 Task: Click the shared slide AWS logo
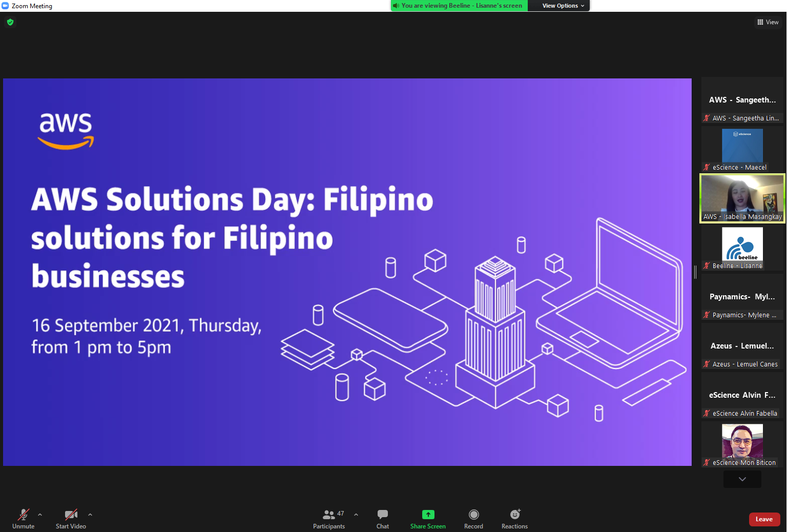[x=66, y=131]
